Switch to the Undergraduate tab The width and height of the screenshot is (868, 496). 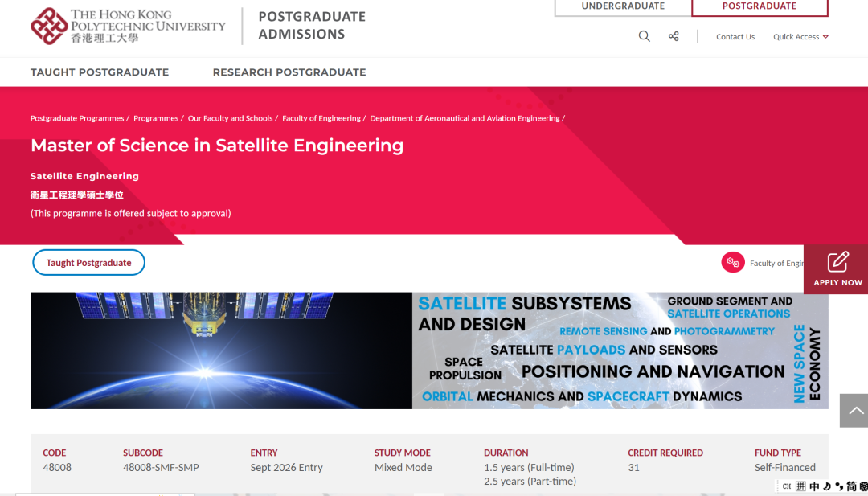coord(623,6)
